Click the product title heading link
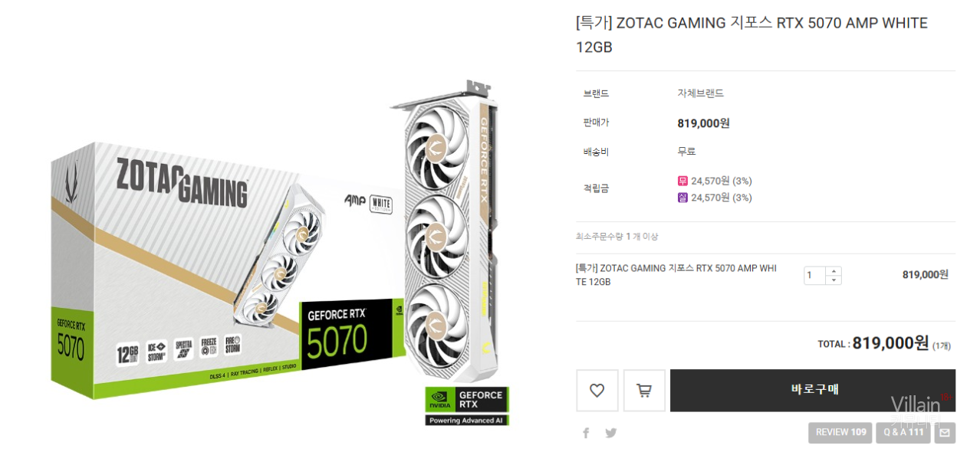This screenshot has height=455, width=980. point(751,35)
